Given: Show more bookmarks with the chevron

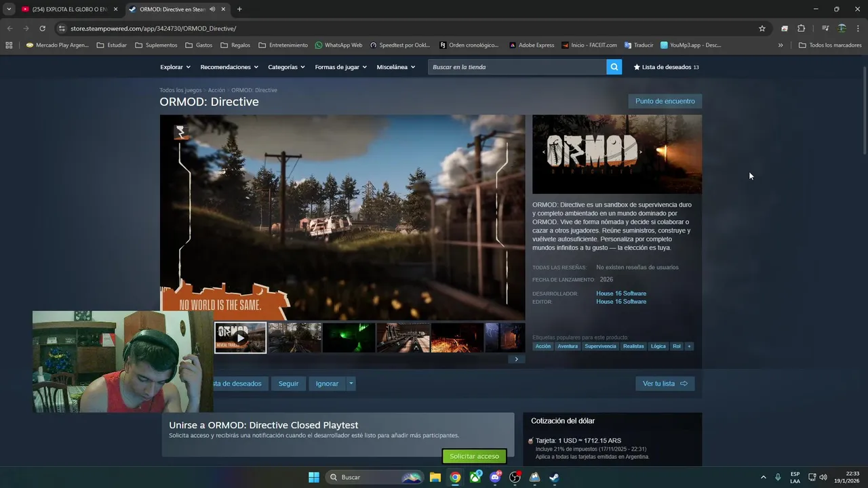Looking at the screenshot, I should [x=781, y=45].
